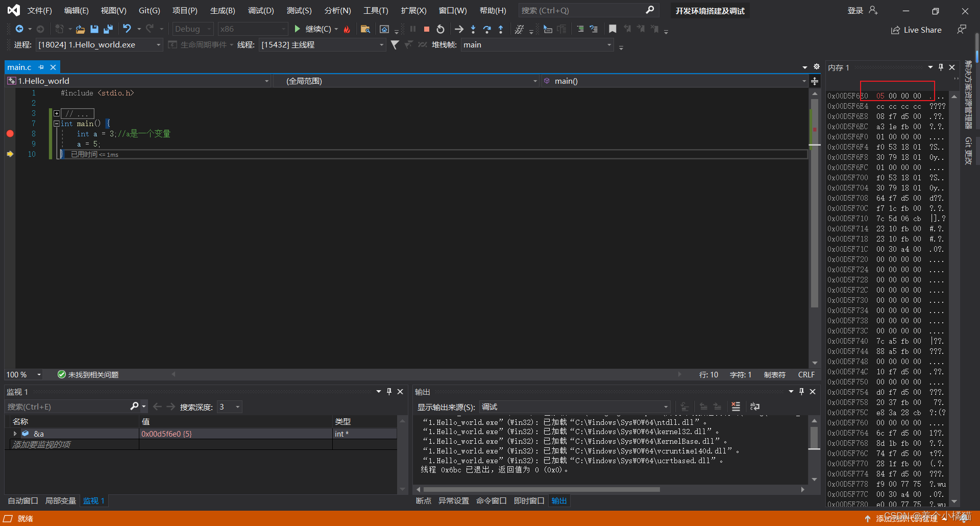
Task: Open the 1.Hello_world project scope dropdown
Action: 138,81
